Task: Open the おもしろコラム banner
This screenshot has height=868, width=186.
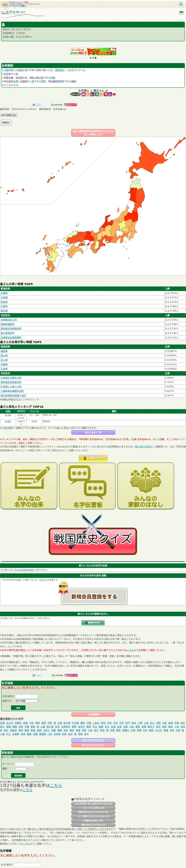Action: point(93,93)
